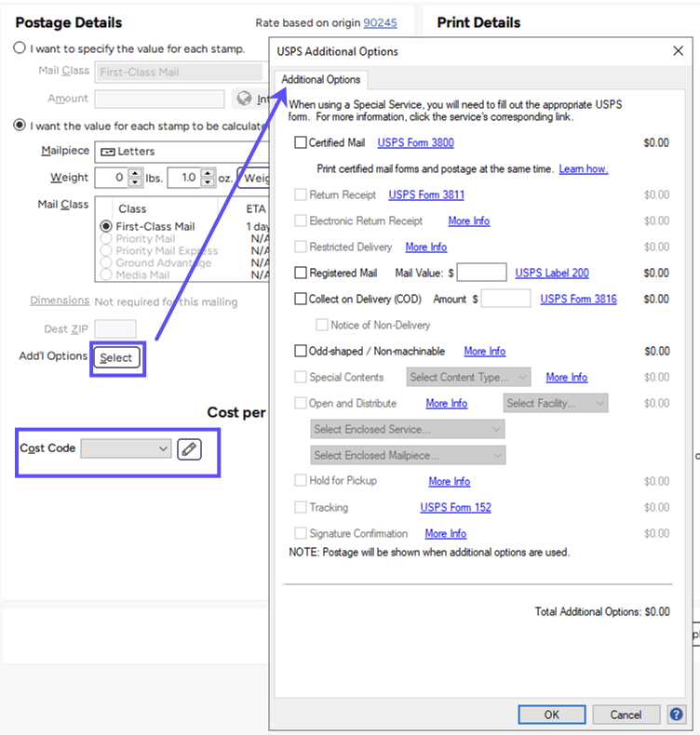Viewport: 700px width, 735px height.
Task: Check the Special Contents checkbox
Action: click(301, 377)
